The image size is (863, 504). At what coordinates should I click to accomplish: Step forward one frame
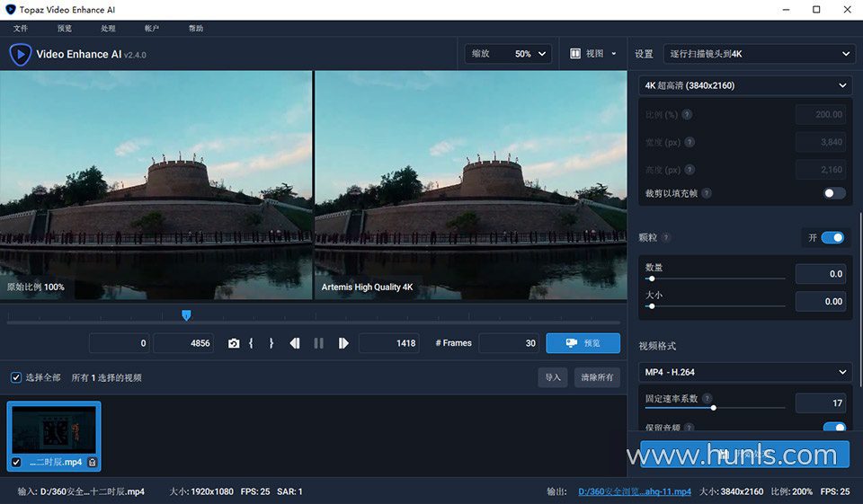[343, 343]
